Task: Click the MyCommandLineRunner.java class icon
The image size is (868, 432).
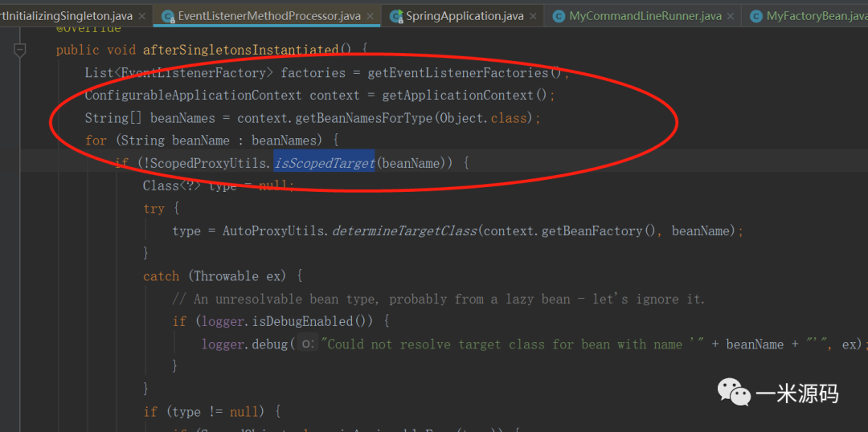Action: point(558,16)
